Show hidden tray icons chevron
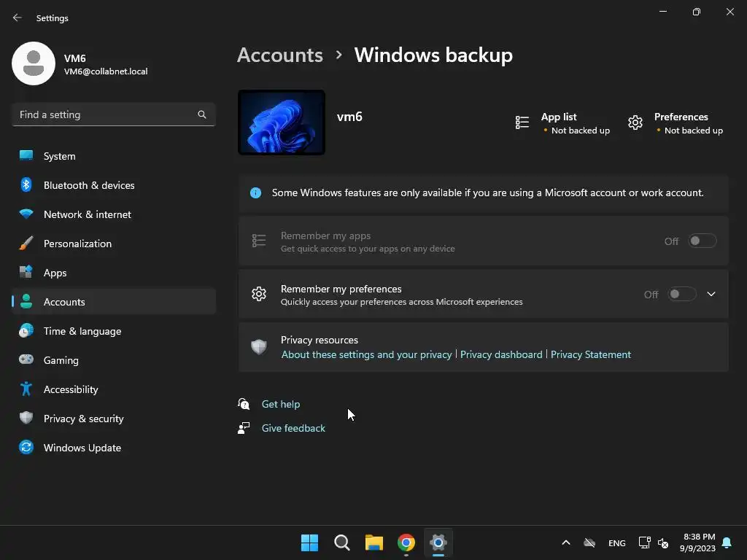Viewport: 747px width, 560px height. tap(566, 542)
